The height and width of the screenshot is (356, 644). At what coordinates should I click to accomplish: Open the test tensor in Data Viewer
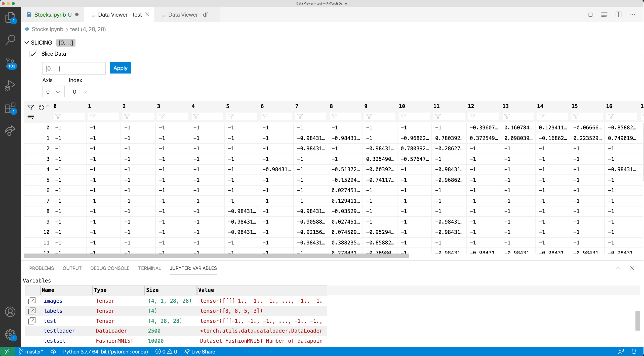click(32, 321)
